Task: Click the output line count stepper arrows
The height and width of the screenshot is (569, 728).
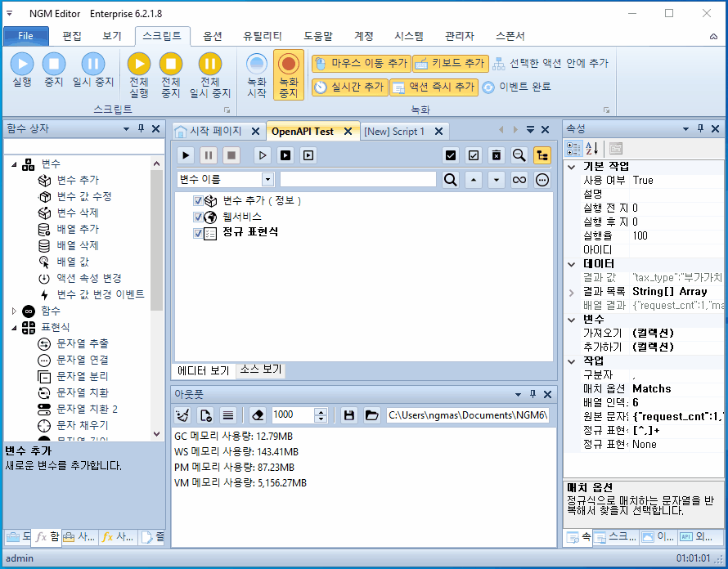Action: pos(321,415)
